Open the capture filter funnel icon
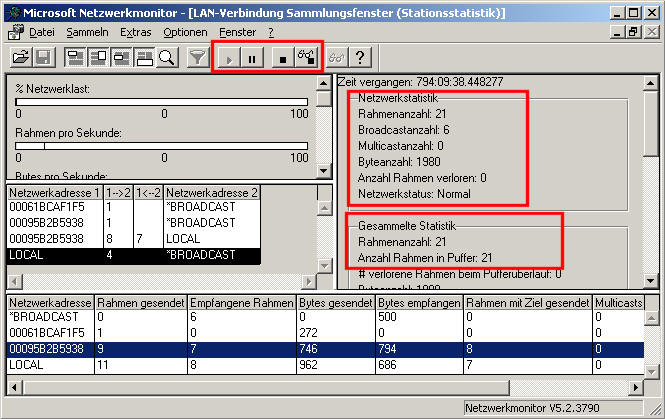This screenshot has width=665, height=419. 197,57
